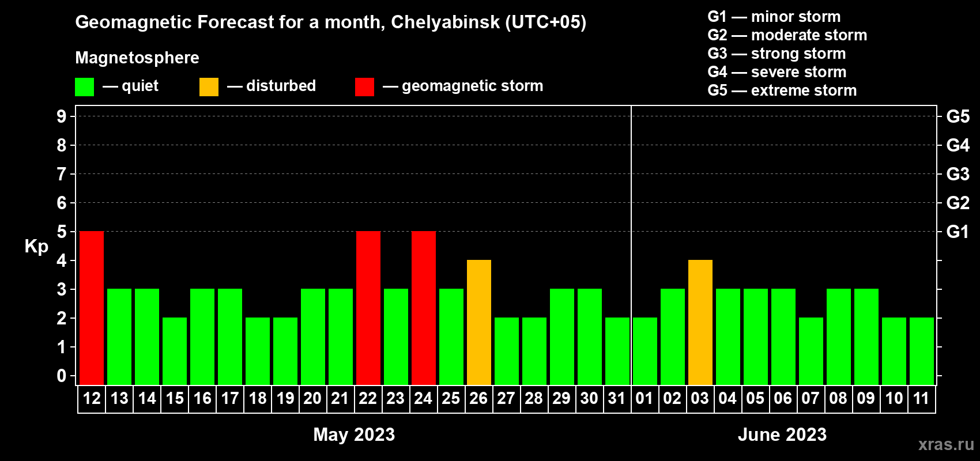Click the G5 label on right axis

pyautogui.click(x=958, y=116)
